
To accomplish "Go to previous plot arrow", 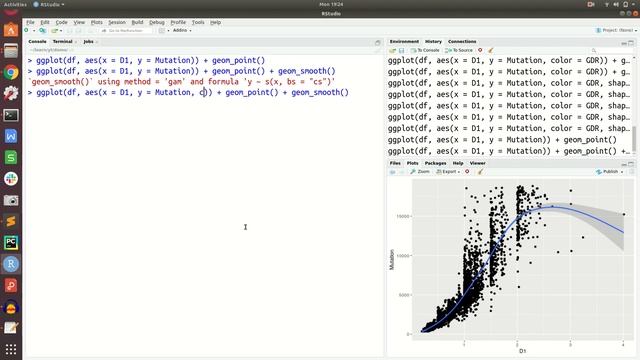I will coord(393,172).
